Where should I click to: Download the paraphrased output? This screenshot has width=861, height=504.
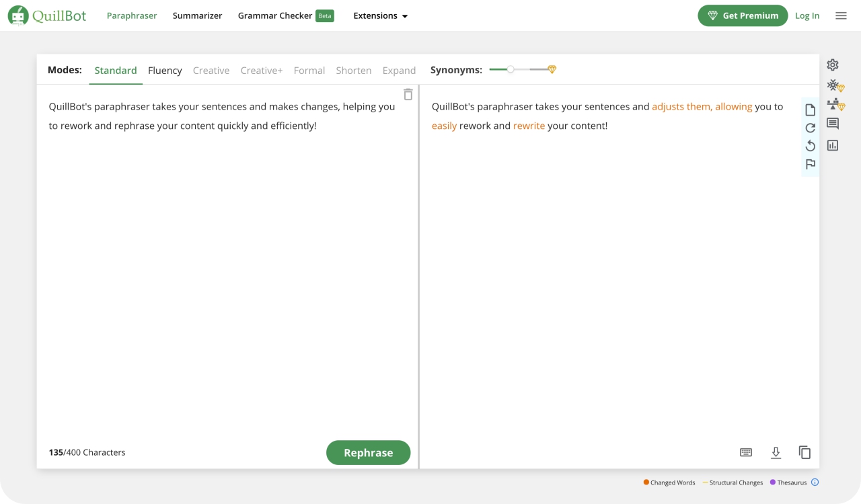coord(776,453)
